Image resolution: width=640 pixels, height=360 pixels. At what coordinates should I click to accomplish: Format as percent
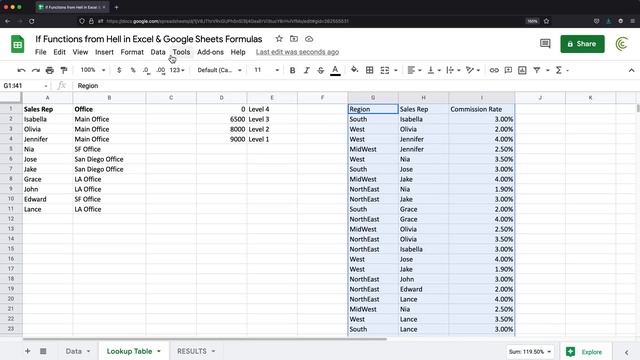pos(133,70)
